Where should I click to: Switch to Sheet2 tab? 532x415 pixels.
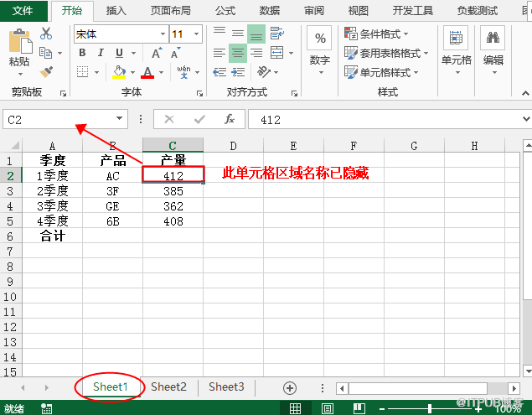(x=168, y=386)
